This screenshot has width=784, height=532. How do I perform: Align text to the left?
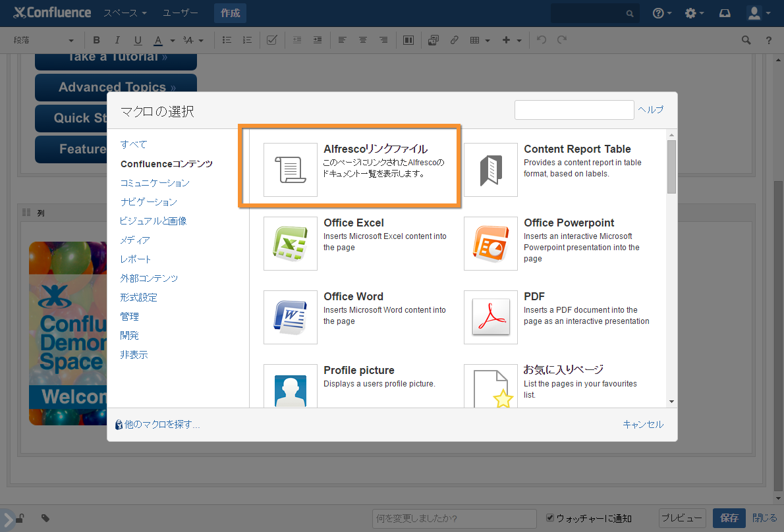(x=343, y=40)
